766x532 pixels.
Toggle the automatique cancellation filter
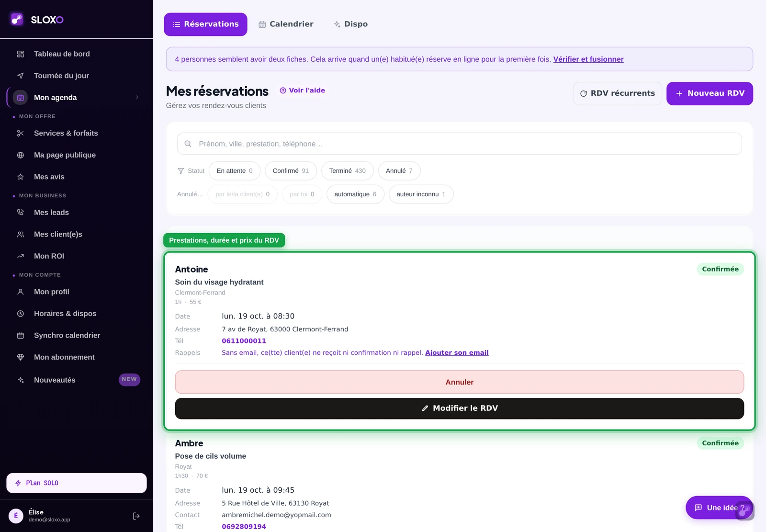coord(355,194)
